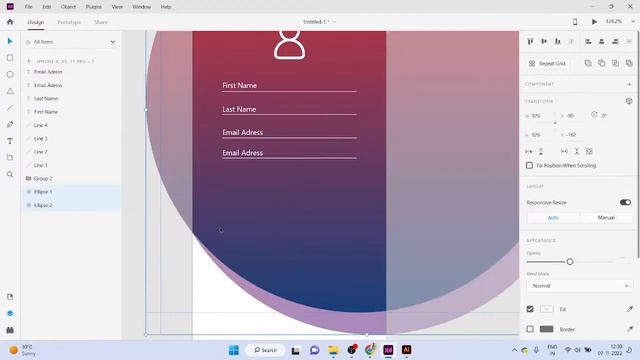Click the Design tab
The height and width of the screenshot is (360, 640).
click(x=36, y=22)
